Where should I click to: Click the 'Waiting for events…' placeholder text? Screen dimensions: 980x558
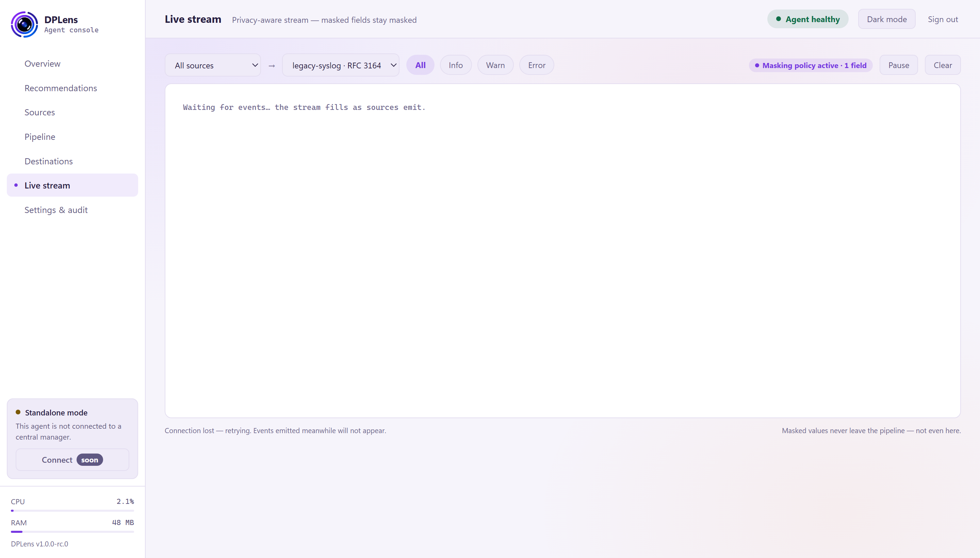click(304, 107)
